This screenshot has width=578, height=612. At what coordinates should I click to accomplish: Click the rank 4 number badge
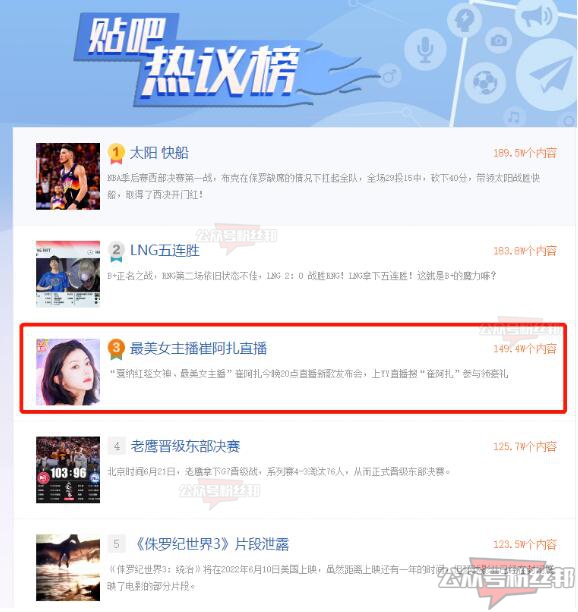[117, 446]
